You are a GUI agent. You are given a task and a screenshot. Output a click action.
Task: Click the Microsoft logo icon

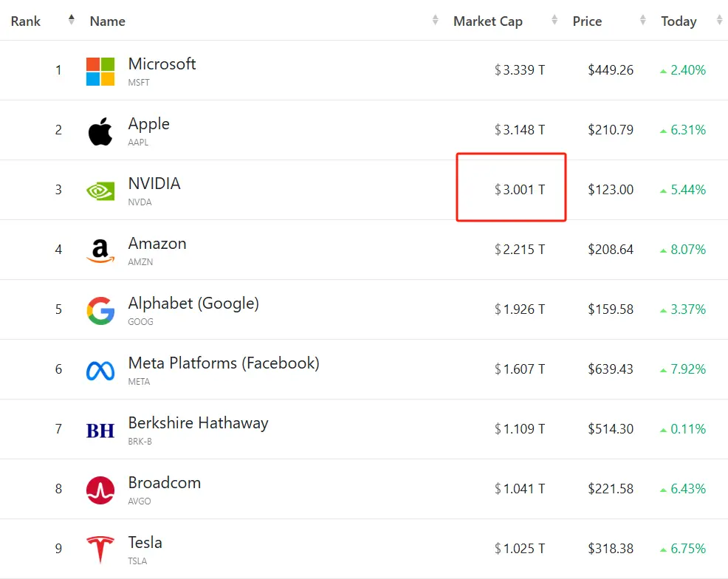[100, 72]
